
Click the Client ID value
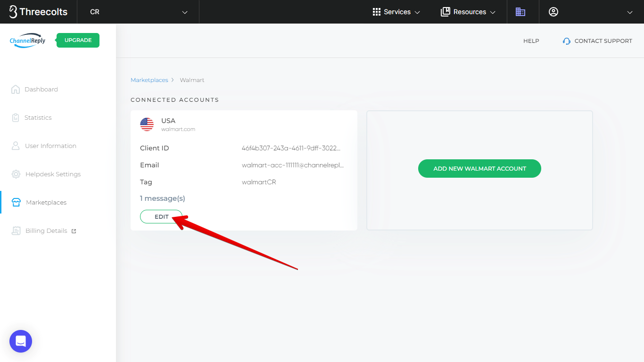click(291, 148)
